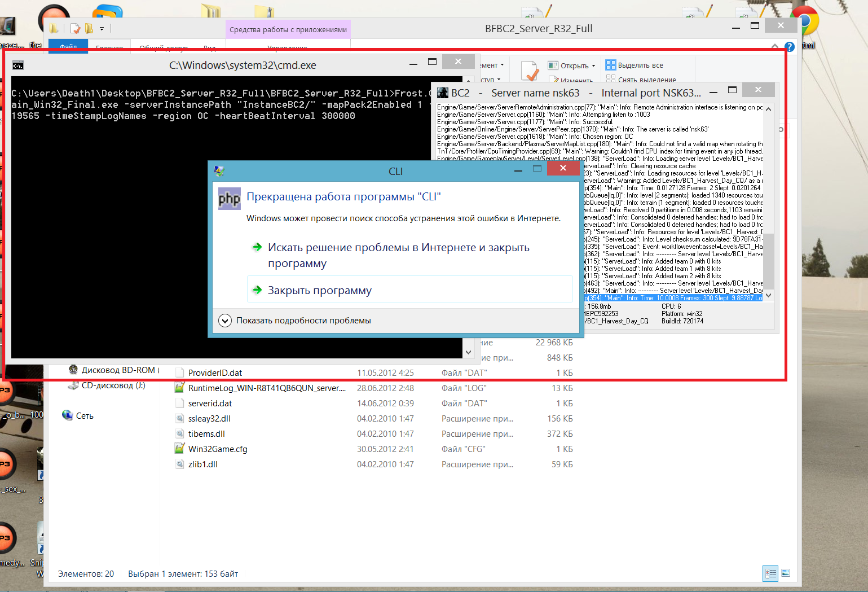Click the BC2 server window title icon
868x592 pixels.
tap(443, 93)
